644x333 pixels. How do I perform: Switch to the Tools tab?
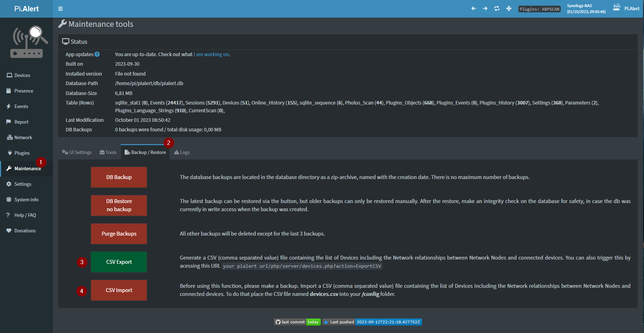point(108,152)
